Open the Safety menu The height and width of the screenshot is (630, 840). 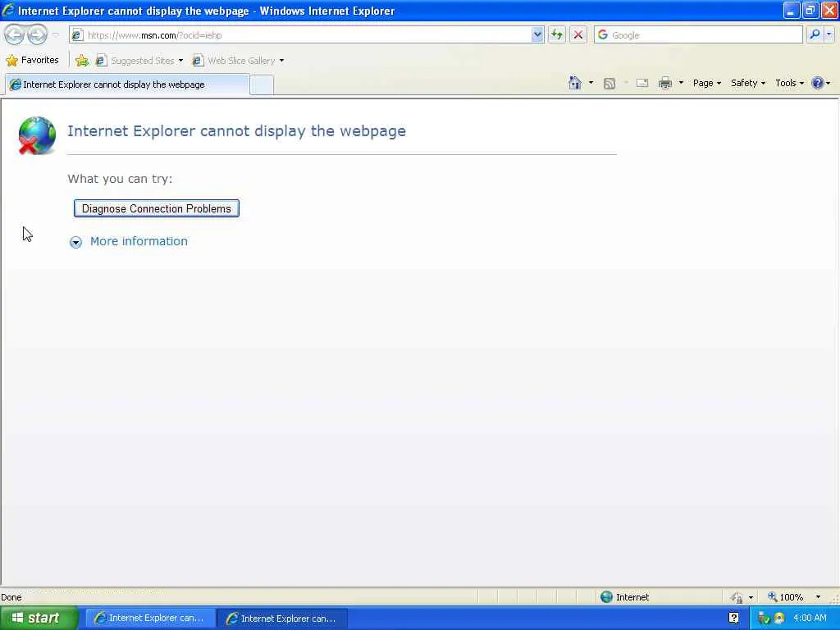748,83
